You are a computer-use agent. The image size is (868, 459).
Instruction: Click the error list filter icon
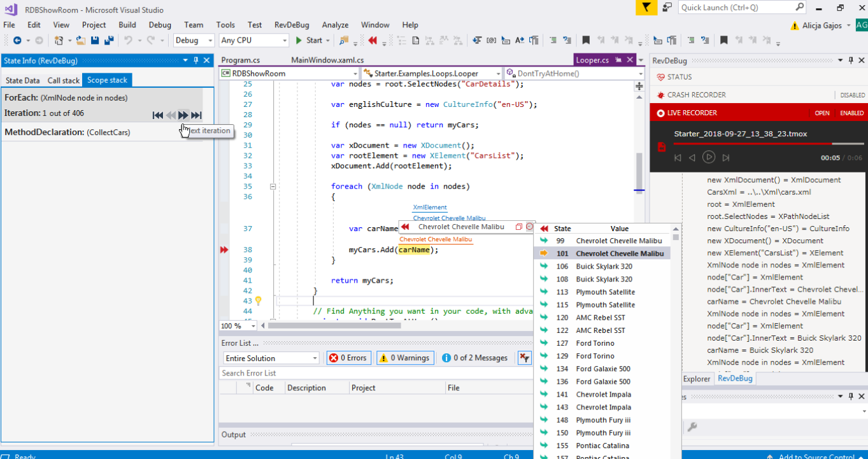pyautogui.click(x=524, y=358)
